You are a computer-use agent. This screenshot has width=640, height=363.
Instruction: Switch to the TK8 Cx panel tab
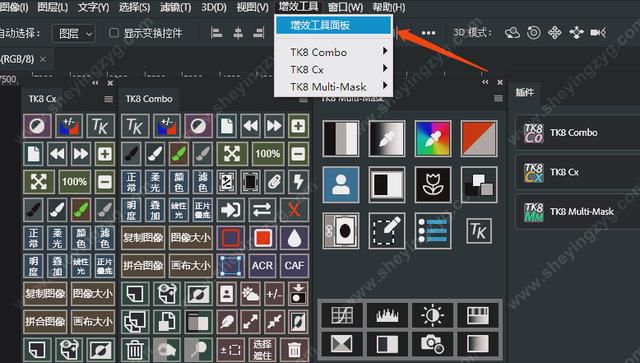pos(42,99)
